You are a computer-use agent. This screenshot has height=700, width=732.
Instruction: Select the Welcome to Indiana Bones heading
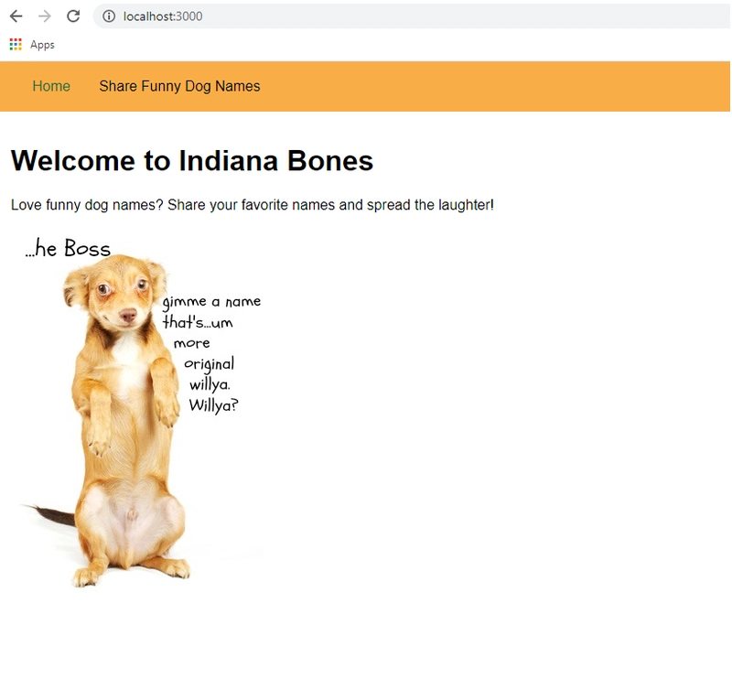[192, 161]
